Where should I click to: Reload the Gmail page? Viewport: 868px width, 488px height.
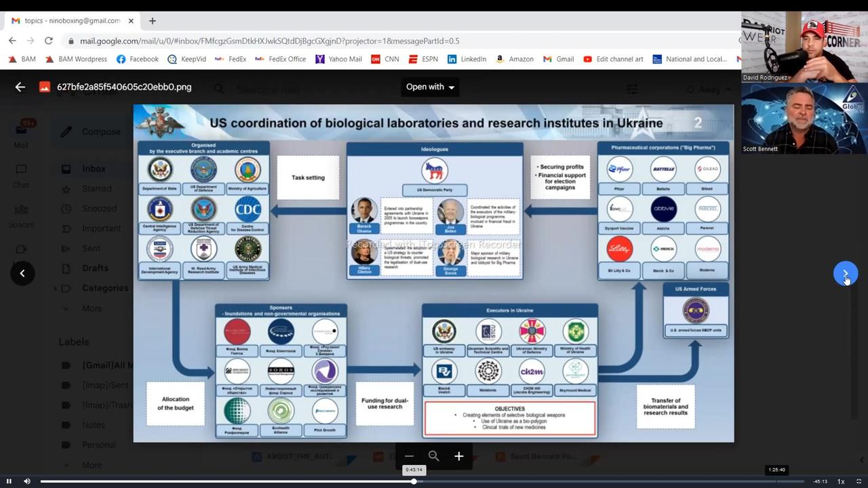click(49, 41)
